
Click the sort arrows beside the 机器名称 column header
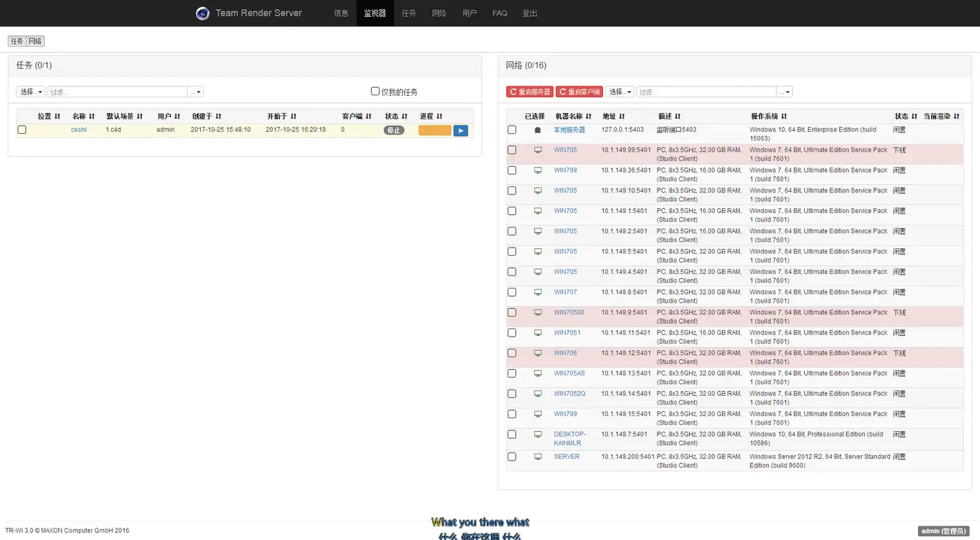point(589,116)
